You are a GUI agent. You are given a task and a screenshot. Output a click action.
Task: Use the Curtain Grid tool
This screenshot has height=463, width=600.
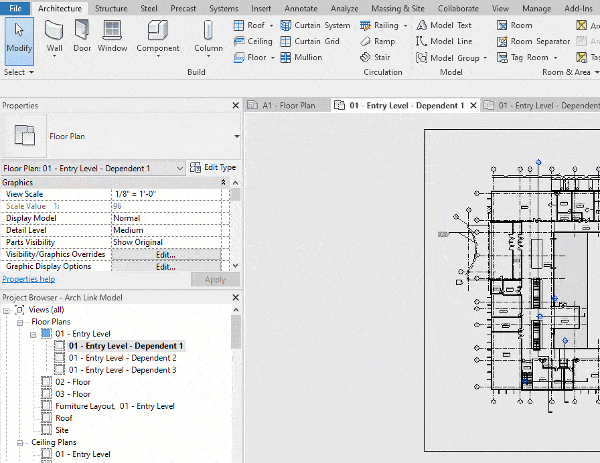(x=310, y=41)
